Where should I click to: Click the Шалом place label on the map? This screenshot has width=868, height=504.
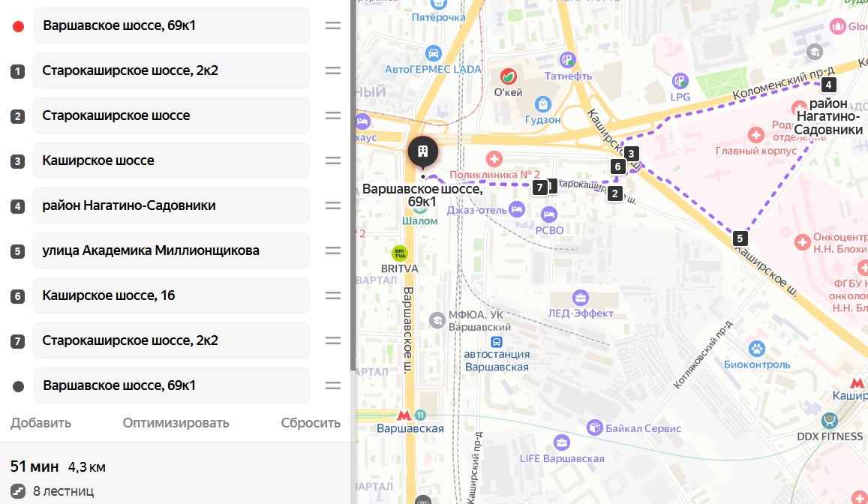pos(419,220)
